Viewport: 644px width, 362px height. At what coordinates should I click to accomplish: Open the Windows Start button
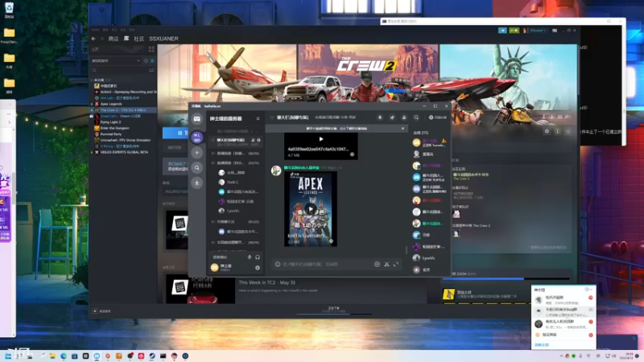(8, 356)
